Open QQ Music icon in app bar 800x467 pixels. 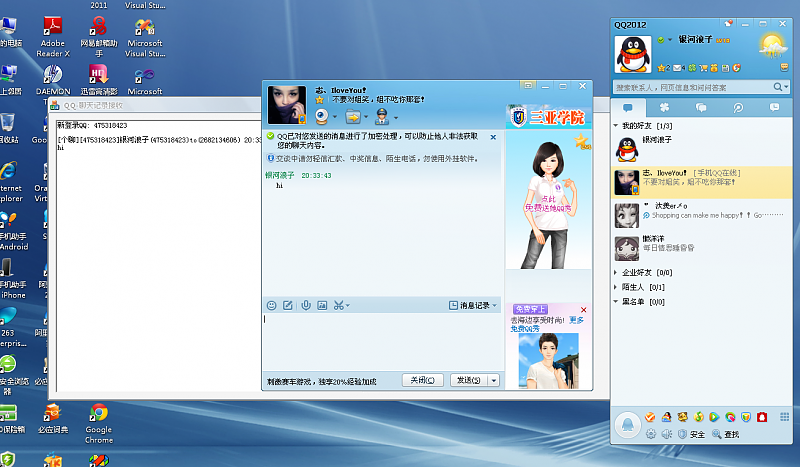[x=698, y=417]
